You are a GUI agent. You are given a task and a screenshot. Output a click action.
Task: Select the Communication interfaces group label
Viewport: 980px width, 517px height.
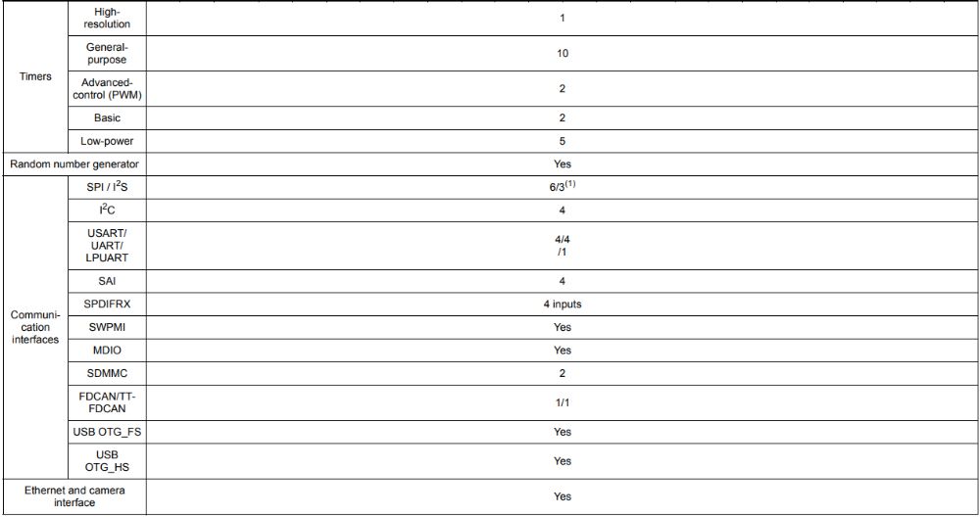35,327
